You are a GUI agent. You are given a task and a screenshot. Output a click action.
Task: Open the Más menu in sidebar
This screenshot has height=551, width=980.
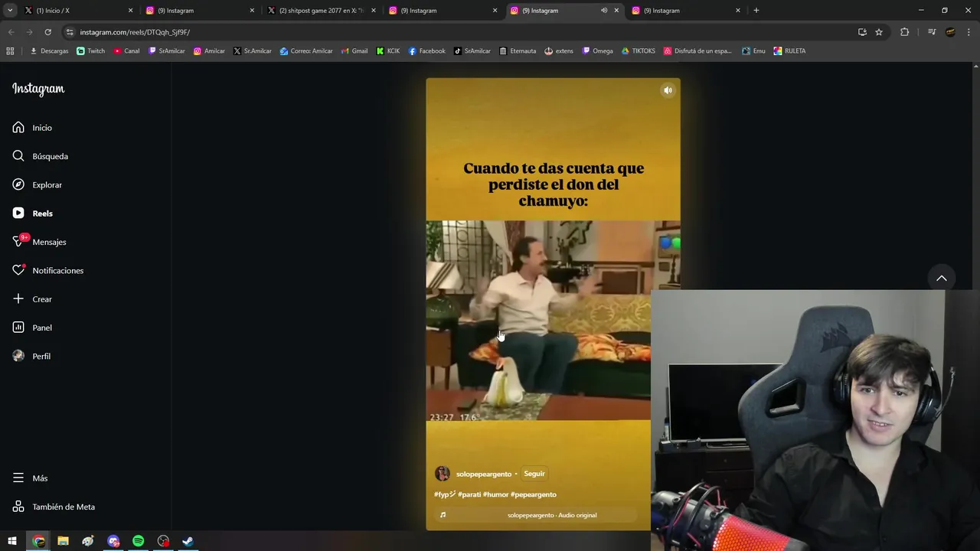pyautogui.click(x=30, y=478)
